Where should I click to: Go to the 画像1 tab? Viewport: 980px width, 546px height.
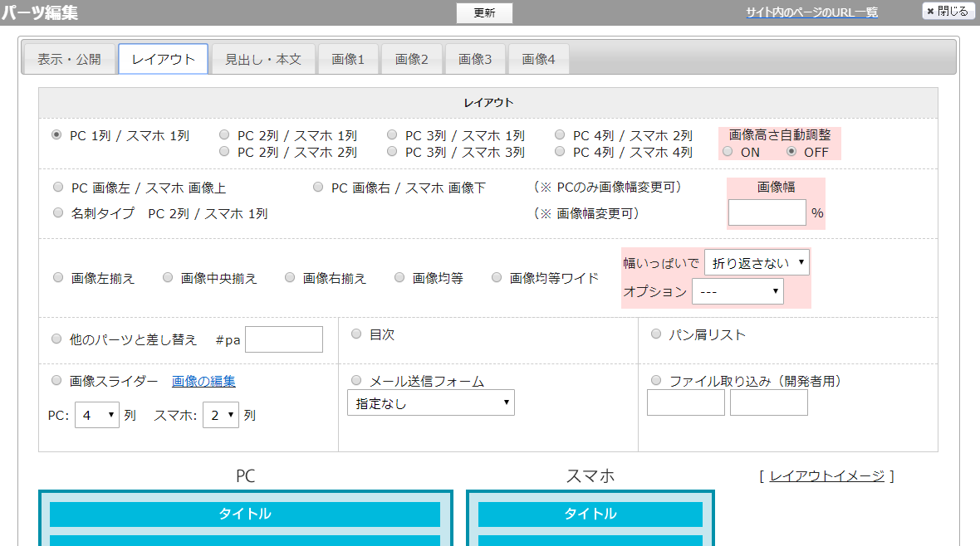coord(348,59)
